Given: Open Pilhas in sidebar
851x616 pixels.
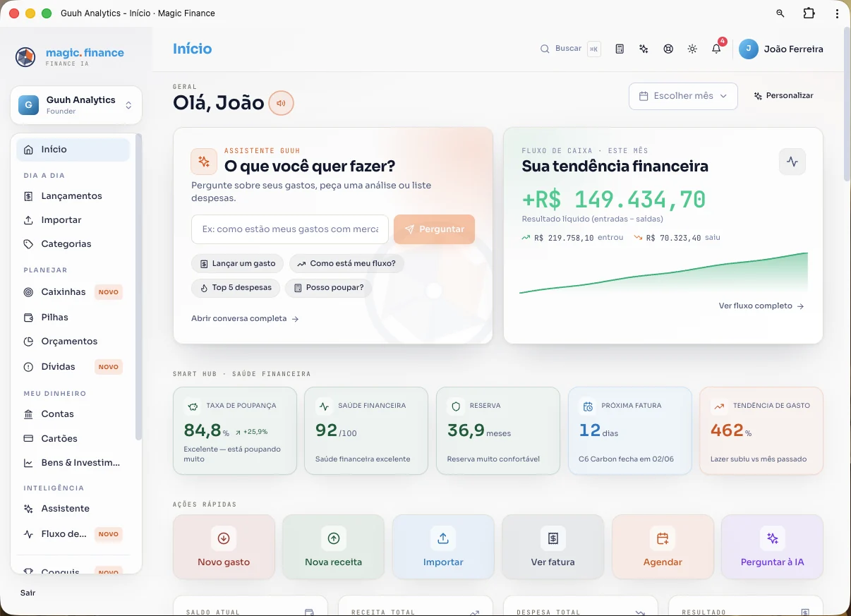Looking at the screenshot, I should click(73, 318).
